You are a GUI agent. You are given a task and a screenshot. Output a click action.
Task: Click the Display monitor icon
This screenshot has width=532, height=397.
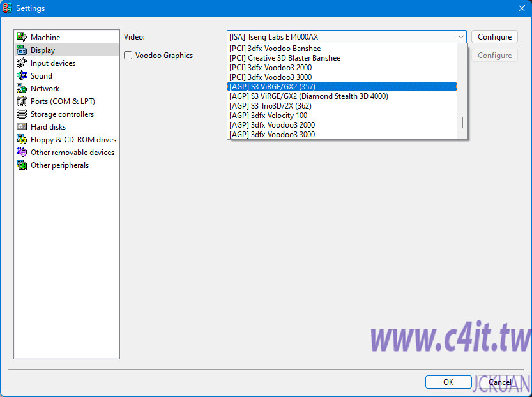coord(22,50)
